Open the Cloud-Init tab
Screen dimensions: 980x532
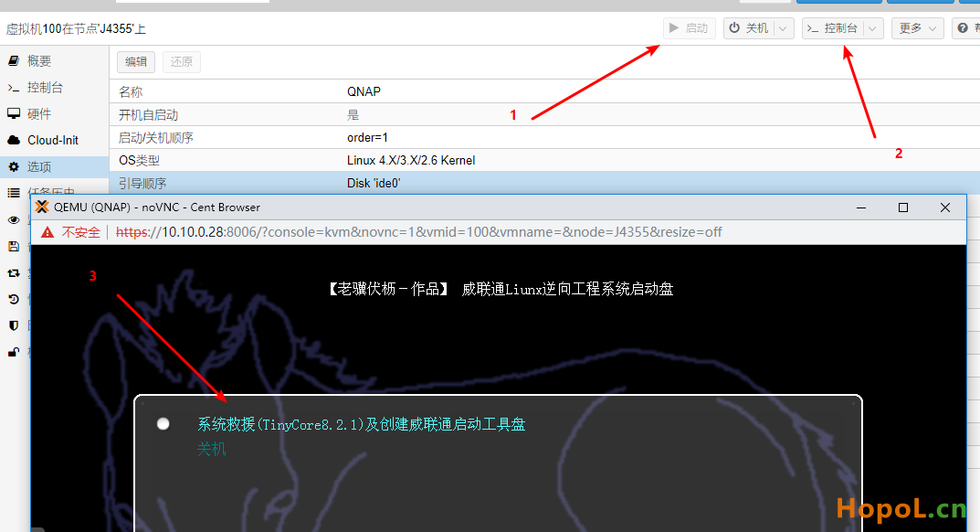coord(55,140)
